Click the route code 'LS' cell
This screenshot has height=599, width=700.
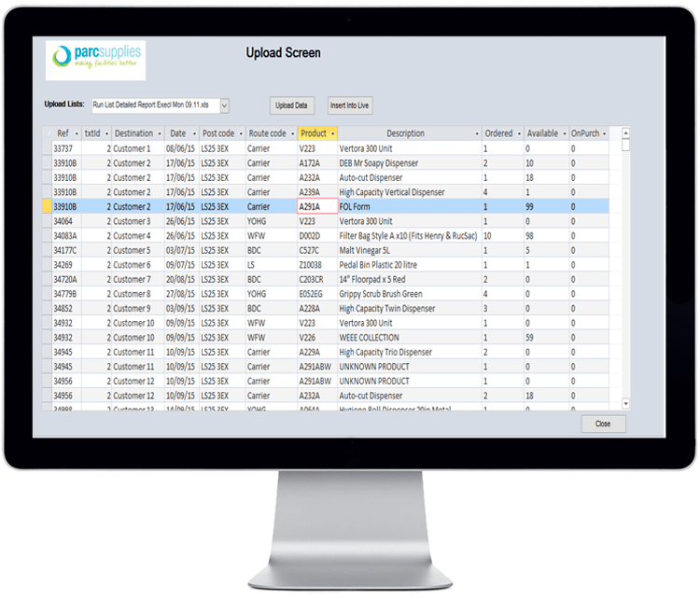click(272, 265)
